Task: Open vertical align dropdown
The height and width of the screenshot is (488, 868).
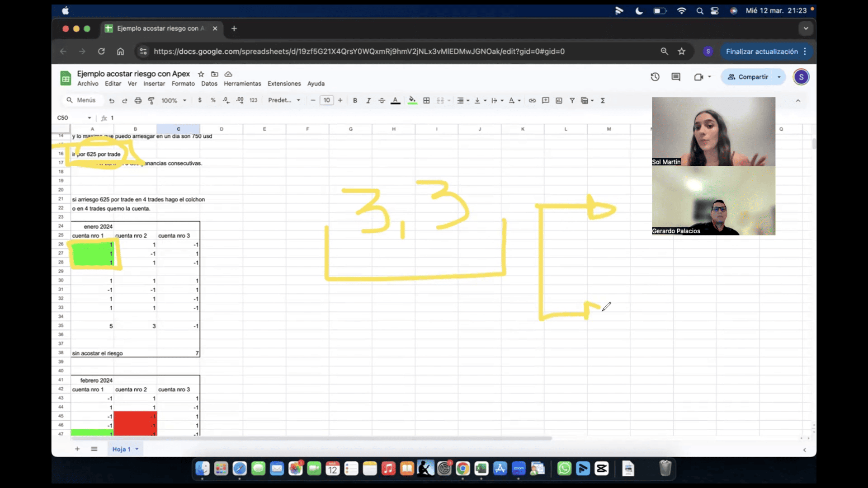Action: (480, 100)
